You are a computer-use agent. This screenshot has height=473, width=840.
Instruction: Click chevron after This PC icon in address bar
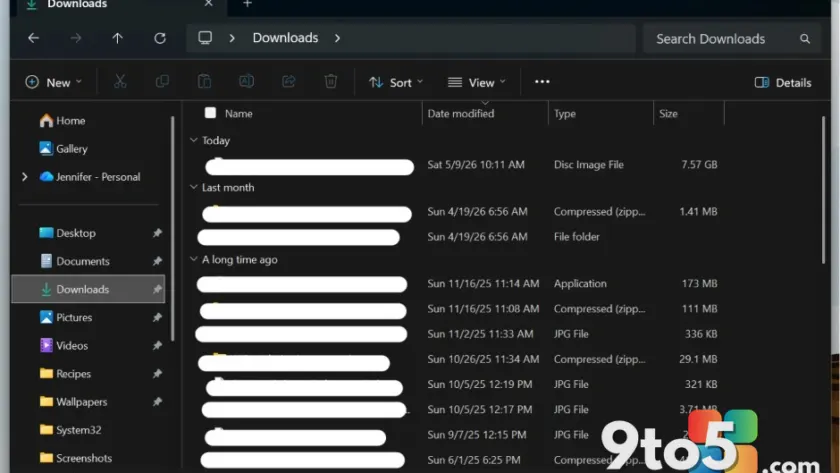pyautogui.click(x=232, y=38)
